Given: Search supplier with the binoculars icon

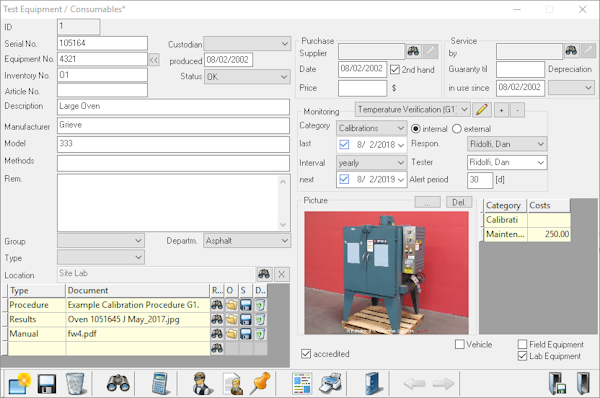Looking at the screenshot, I should tap(413, 51).
